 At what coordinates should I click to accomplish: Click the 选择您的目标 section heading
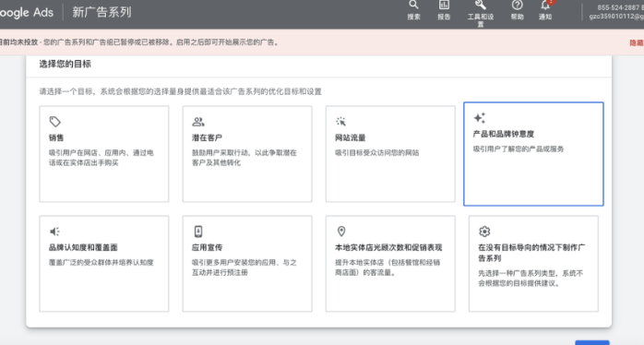coord(65,64)
